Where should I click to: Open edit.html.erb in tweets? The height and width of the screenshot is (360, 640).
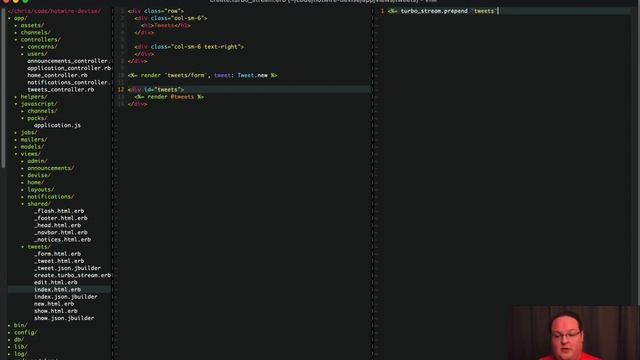point(56,282)
